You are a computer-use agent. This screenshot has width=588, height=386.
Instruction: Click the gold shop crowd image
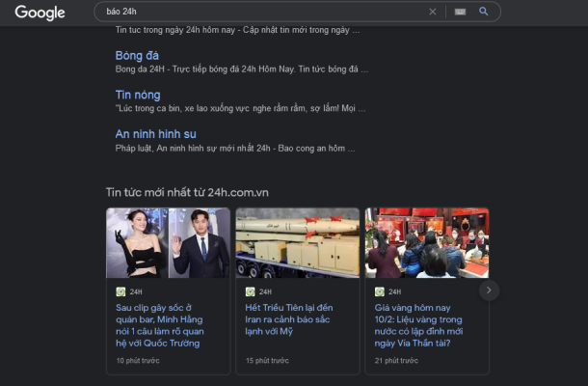(x=426, y=243)
